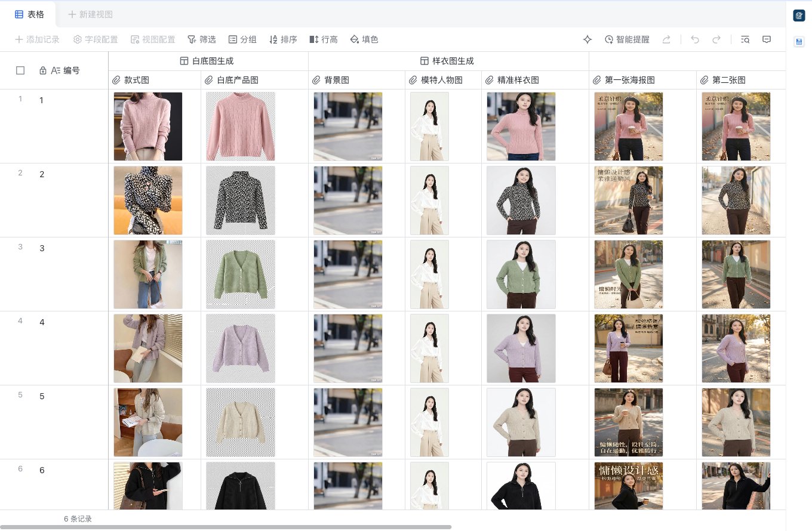Select the 编号 column header
812x531 pixels.
[x=60, y=70]
